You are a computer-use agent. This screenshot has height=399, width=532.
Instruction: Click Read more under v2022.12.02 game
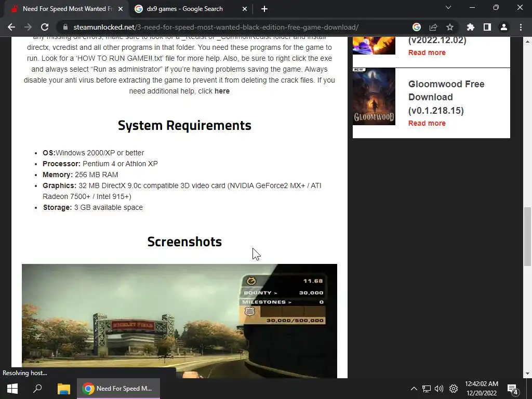tap(427, 52)
